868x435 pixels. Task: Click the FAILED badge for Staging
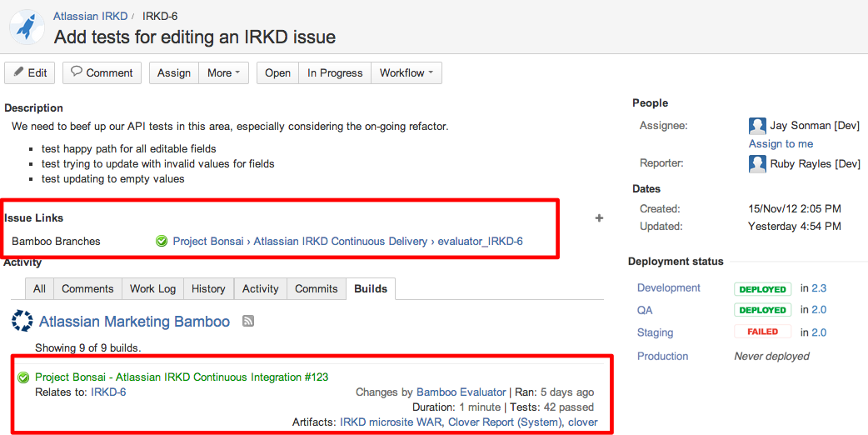click(x=762, y=332)
